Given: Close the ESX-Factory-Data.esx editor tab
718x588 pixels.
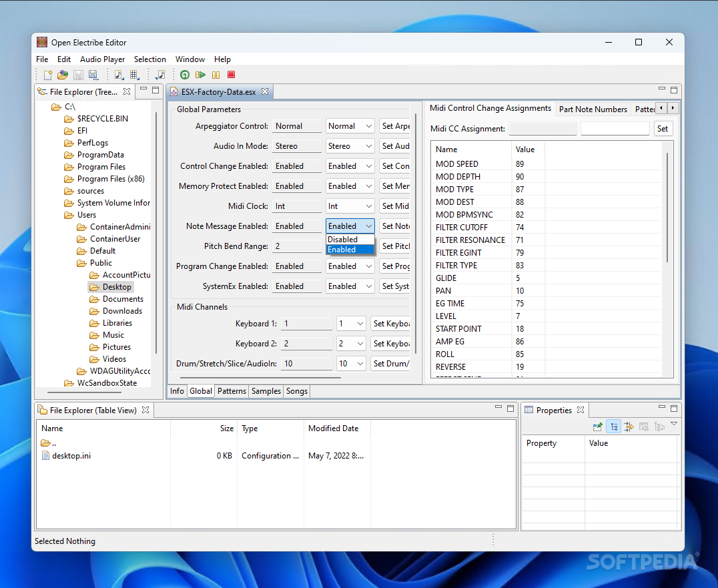Looking at the screenshot, I should click(x=265, y=91).
